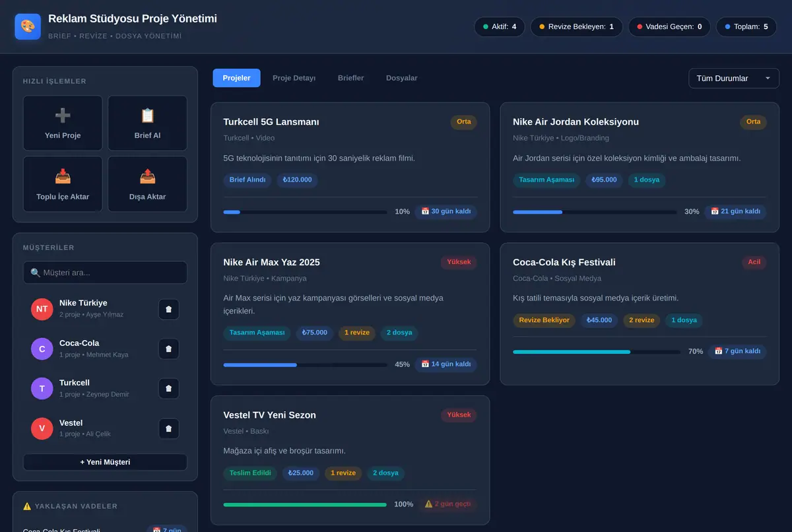792x532 pixels.
Task: Switch to the Projeler tab
Action: point(236,78)
